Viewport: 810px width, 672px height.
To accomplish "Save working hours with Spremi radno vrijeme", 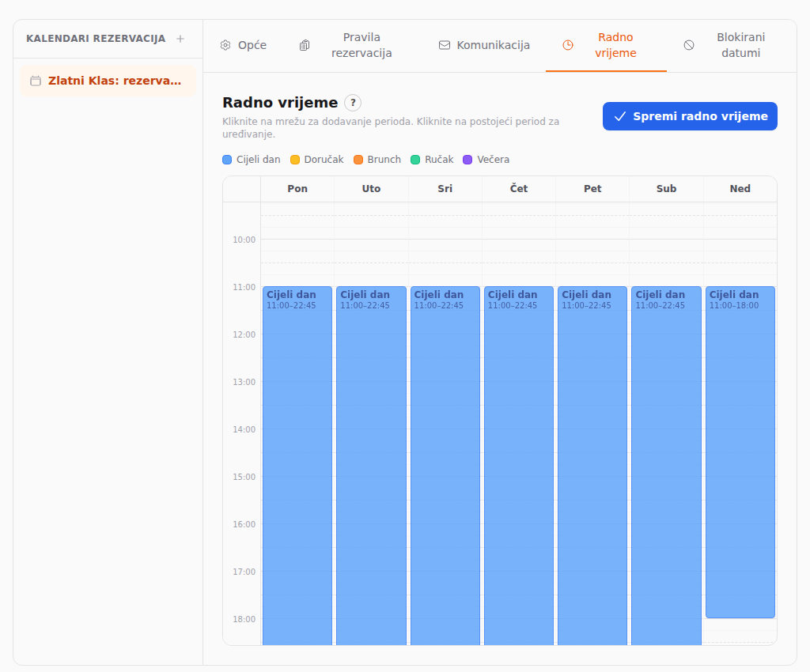I will pyautogui.click(x=690, y=116).
